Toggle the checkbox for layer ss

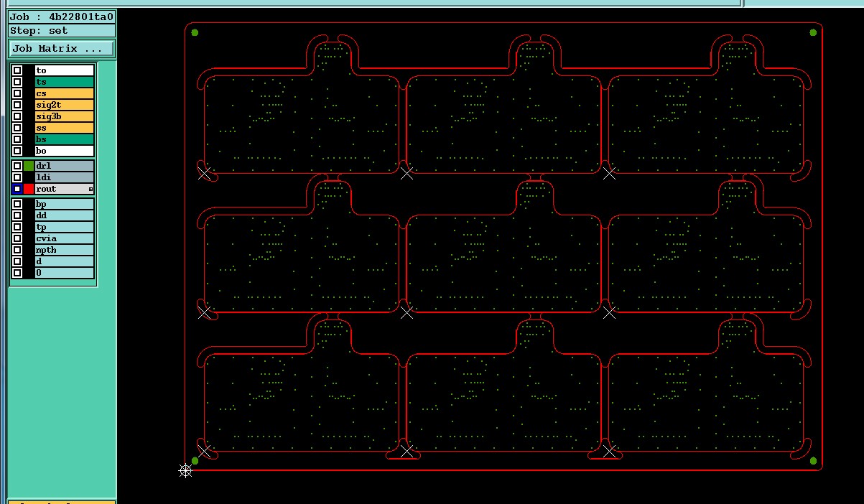click(17, 128)
